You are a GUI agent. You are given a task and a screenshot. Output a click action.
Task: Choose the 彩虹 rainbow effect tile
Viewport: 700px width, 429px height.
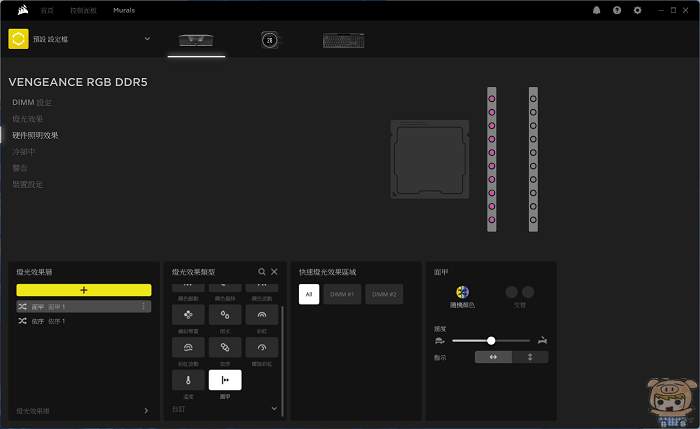click(262, 315)
